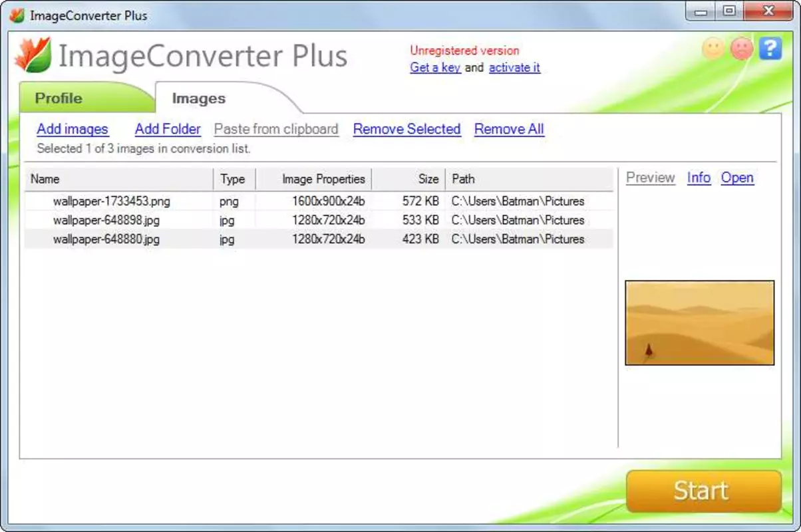Sort list by Path column header
This screenshot has width=801, height=532.
[x=529, y=179]
